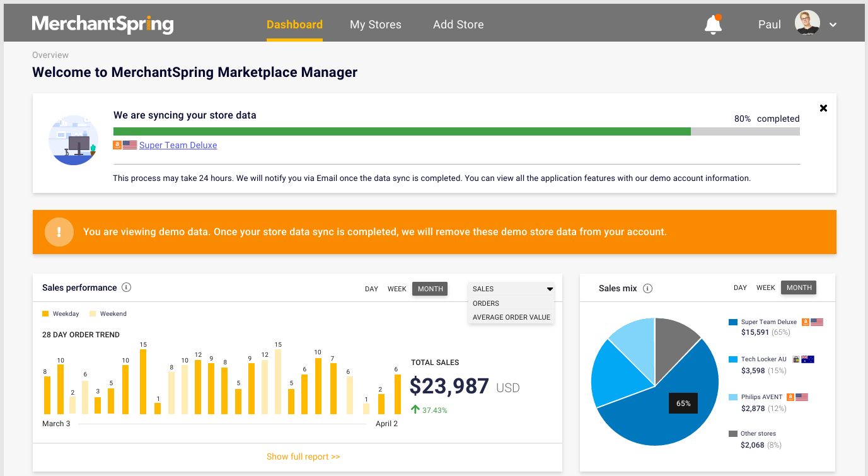Click the tallest bar labeled 15 on the left
The height and width of the screenshot is (476, 868).
[143, 381]
